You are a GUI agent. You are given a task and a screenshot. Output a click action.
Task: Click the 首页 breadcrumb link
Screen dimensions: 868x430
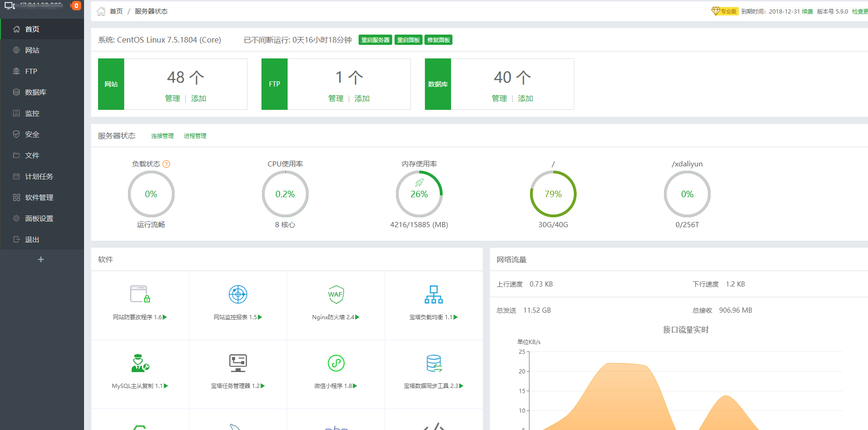pos(116,11)
